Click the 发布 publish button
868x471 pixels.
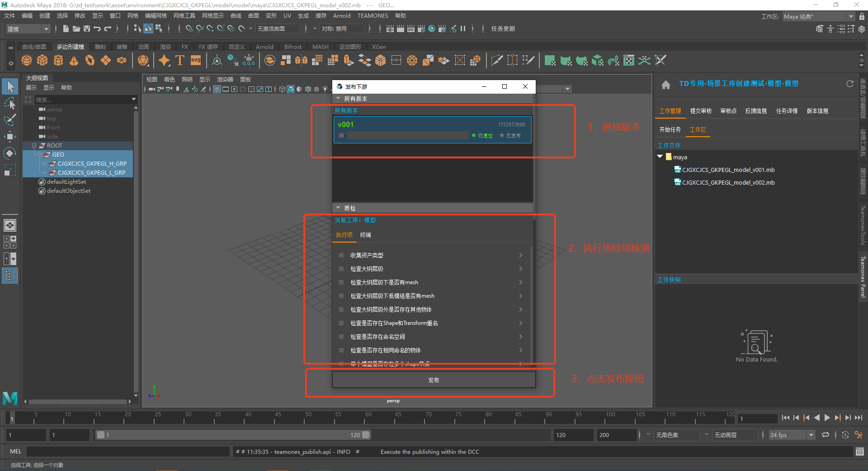[x=434, y=380]
